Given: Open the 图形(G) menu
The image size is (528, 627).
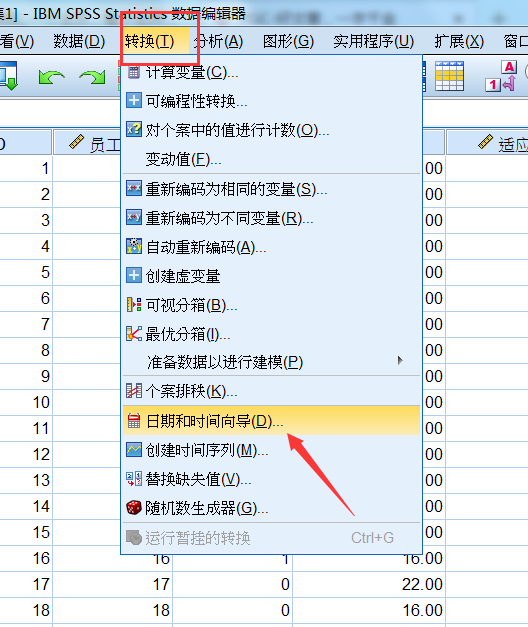Looking at the screenshot, I should tap(288, 41).
